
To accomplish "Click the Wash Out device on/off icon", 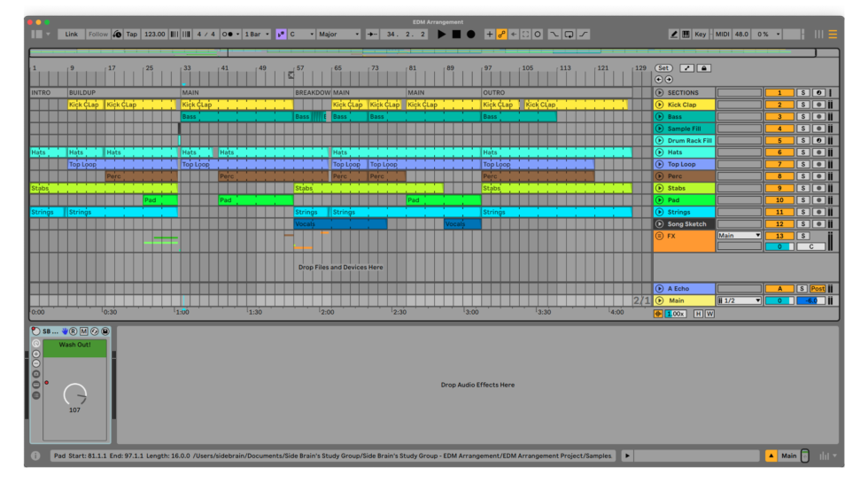I will click(x=36, y=331).
